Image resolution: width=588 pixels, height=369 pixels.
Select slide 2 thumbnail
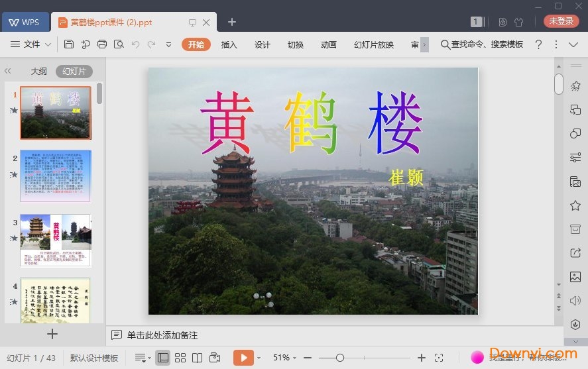coord(56,176)
